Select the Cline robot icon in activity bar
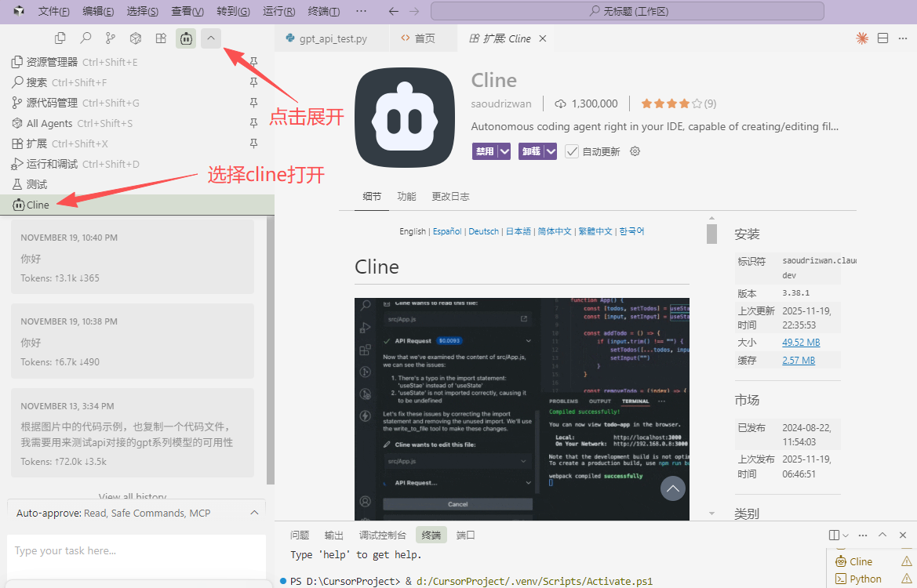Image resolution: width=917 pixels, height=588 pixels. [186, 38]
